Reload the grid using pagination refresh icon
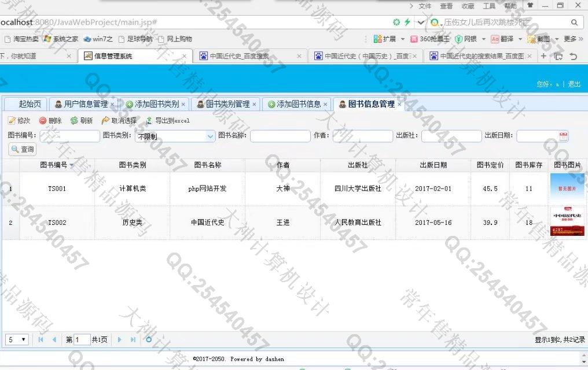The width and height of the screenshot is (588, 370). tap(149, 339)
